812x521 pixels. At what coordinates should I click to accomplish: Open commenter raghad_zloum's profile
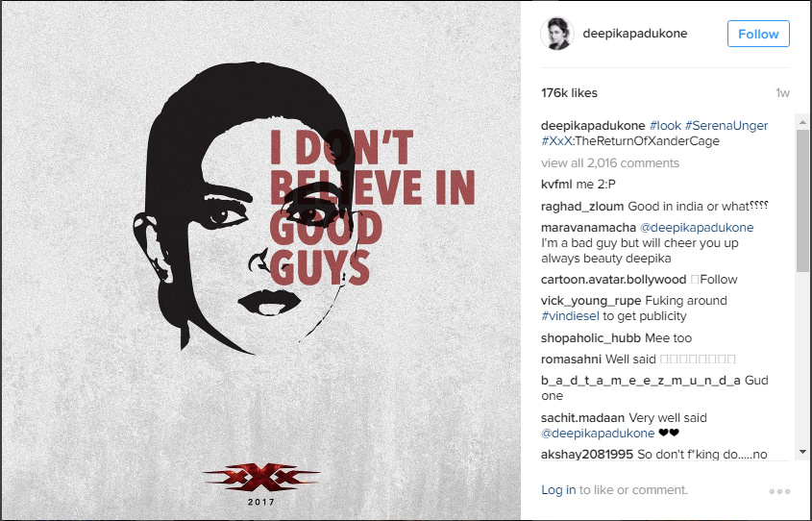pos(582,207)
